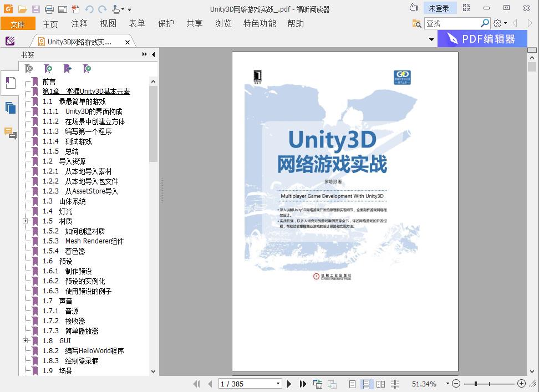The height and width of the screenshot is (392, 539).
Task: Open search settings gear icon
Action: (x=497, y=23)
